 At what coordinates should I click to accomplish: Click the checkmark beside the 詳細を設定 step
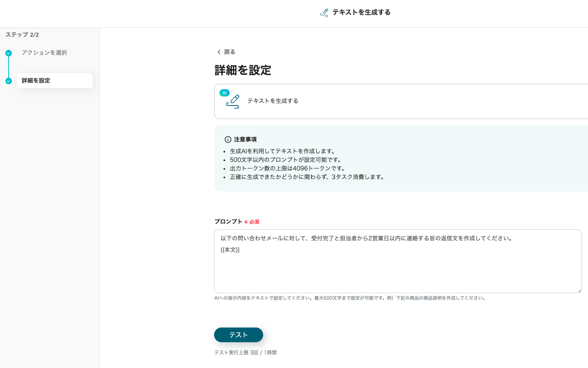9,81
